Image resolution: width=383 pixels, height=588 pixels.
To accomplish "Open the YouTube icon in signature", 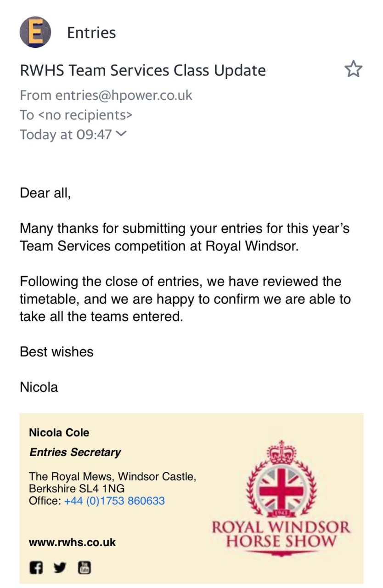I will (84, 568).
